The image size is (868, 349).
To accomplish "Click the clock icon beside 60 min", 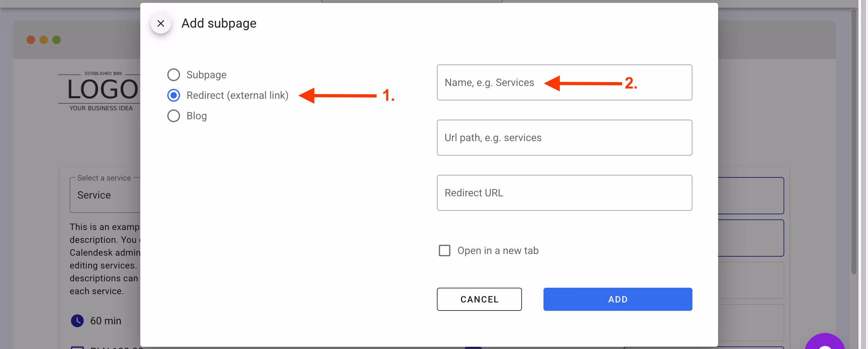I will 77,321.
